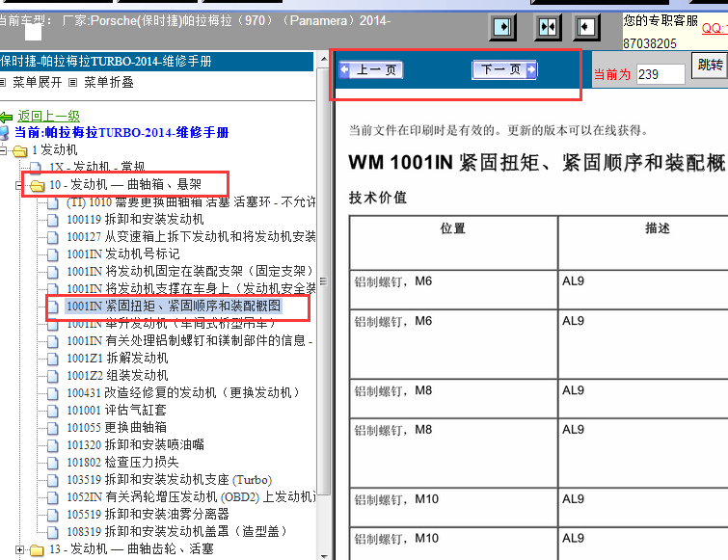Click document icon beside 1001Z1 拆解发动机
728x560 pixels.
coord(53,359)
